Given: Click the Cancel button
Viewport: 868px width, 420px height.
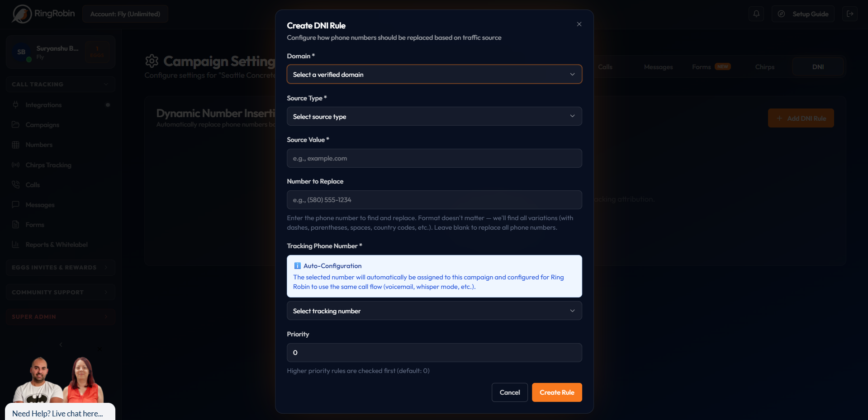Looking at the screenshot, I should (x=510, y=392).
